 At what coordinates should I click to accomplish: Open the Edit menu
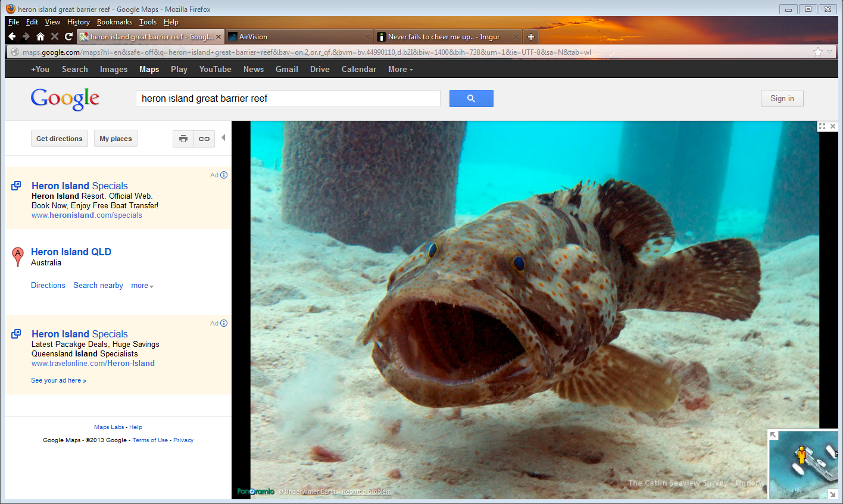pyautogui.click(x=32, y=22)
